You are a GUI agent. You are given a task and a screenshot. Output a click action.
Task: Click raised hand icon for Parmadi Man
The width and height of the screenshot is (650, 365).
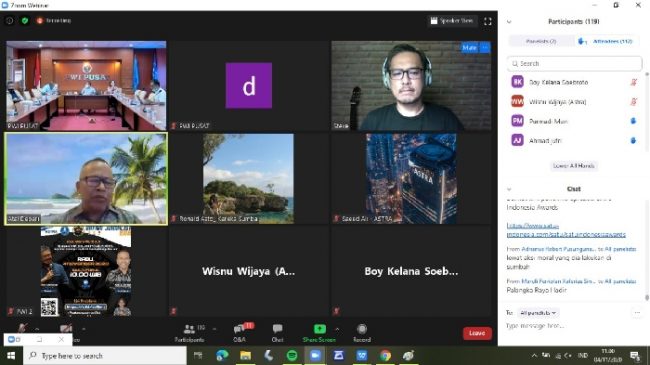[x=633, y=121]
